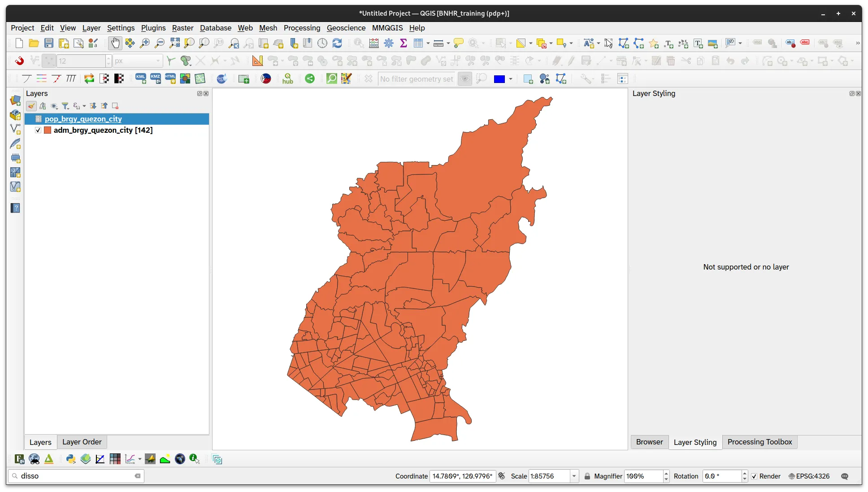Refresh the map canvas
Image resolution: width=868 pixels, height=492 pixels.
(x=337, y=43)
